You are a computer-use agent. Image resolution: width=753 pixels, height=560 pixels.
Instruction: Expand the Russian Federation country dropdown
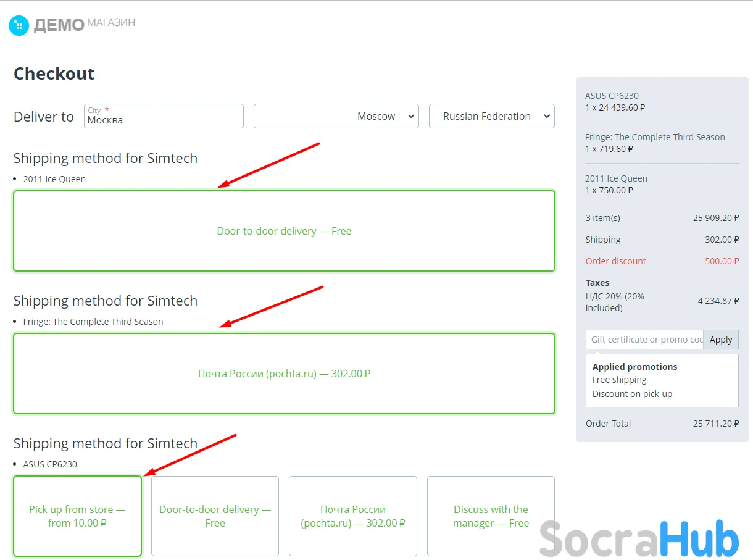491,116
